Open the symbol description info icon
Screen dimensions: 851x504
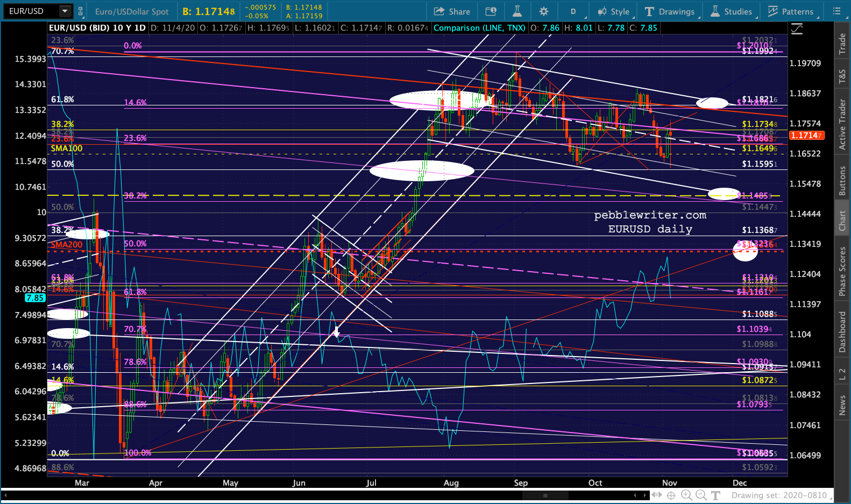[x=491, y=11]
